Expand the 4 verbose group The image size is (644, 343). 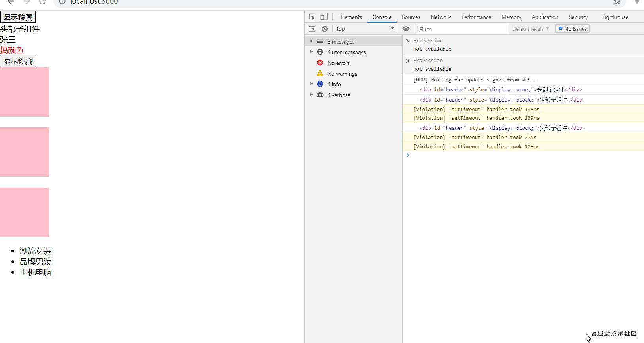[311, 95]
